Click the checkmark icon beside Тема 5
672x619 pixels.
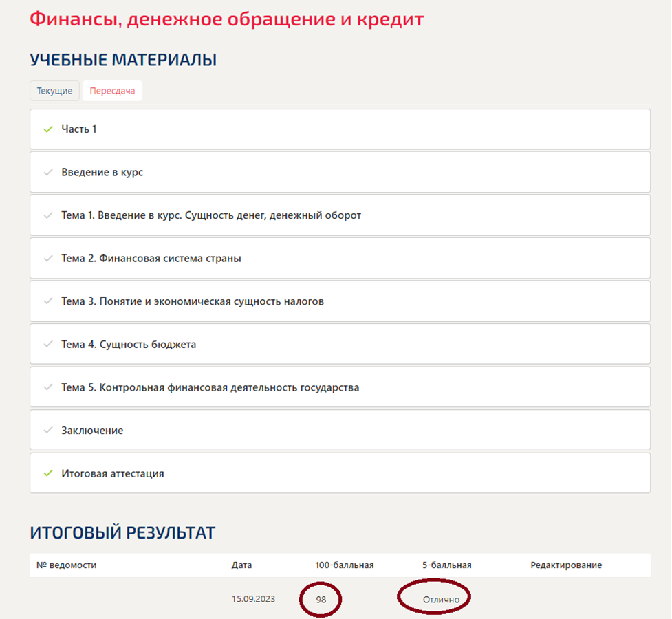click(x=48, y=387)
